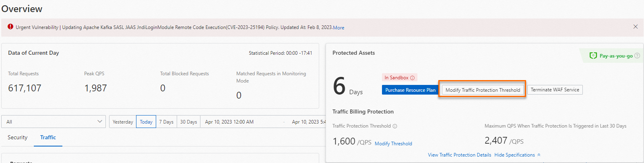The height and width of the screenshot is (163, 644).
Task: Click the In Sandbox info icon
Action: click(412, 78)
